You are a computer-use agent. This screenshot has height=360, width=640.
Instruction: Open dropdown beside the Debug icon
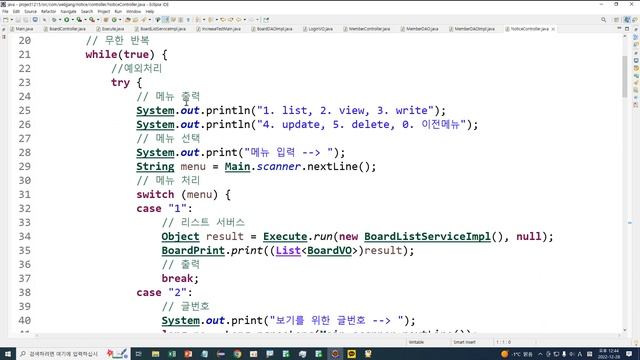click(x=59, y=20)
